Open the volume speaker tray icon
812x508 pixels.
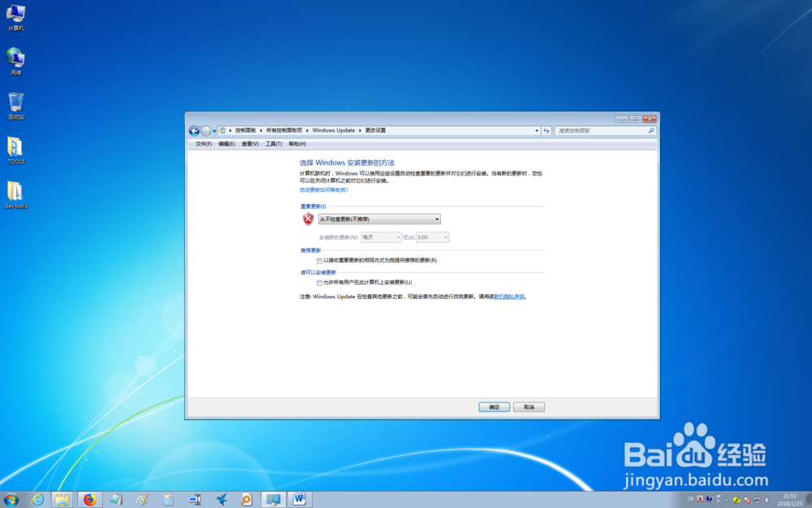tap(767, 500)
